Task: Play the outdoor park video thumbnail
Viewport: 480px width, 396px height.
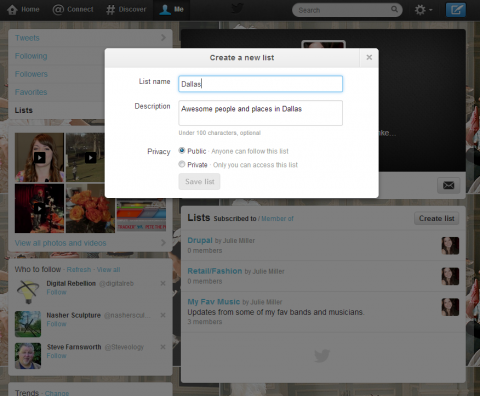Action: pos(90,157)
